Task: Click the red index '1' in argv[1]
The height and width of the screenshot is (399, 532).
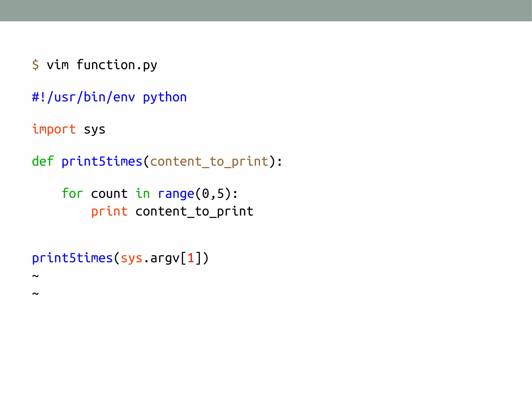Action: (191, 258)
